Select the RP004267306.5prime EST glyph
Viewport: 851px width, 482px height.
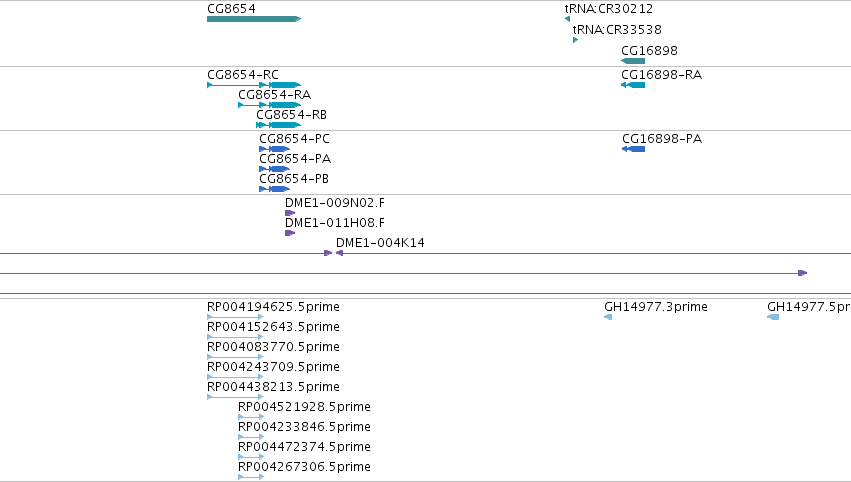click(251, 477)
